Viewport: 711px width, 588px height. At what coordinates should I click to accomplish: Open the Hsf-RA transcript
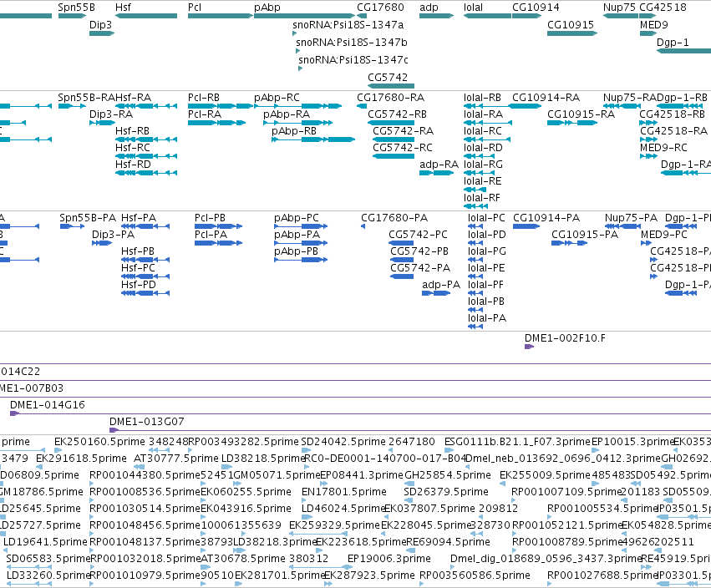pyautogui.click(x=146, y=106)
